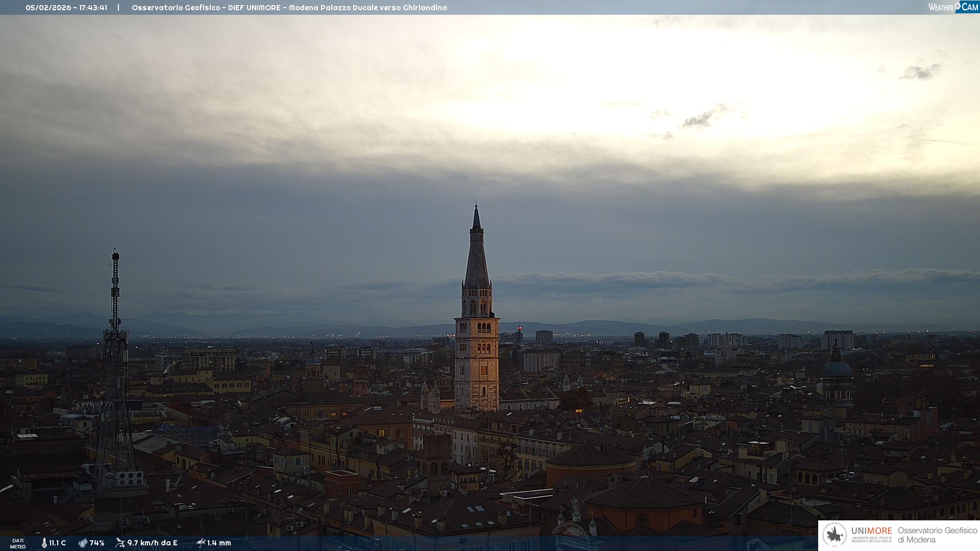Click the 74% humidity value

[x=97, y=543]
